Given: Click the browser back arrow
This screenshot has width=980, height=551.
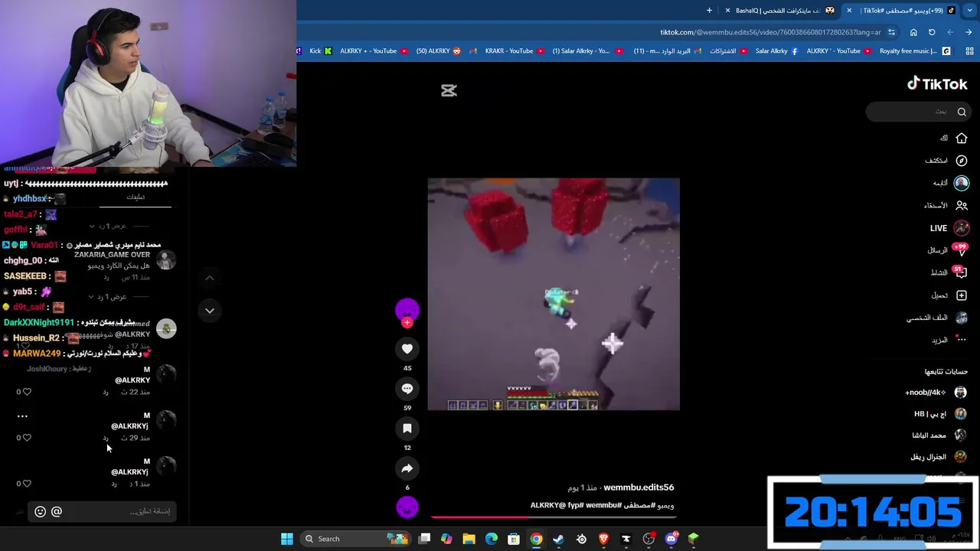Looking at the screenshot, I should coord(969,32).
